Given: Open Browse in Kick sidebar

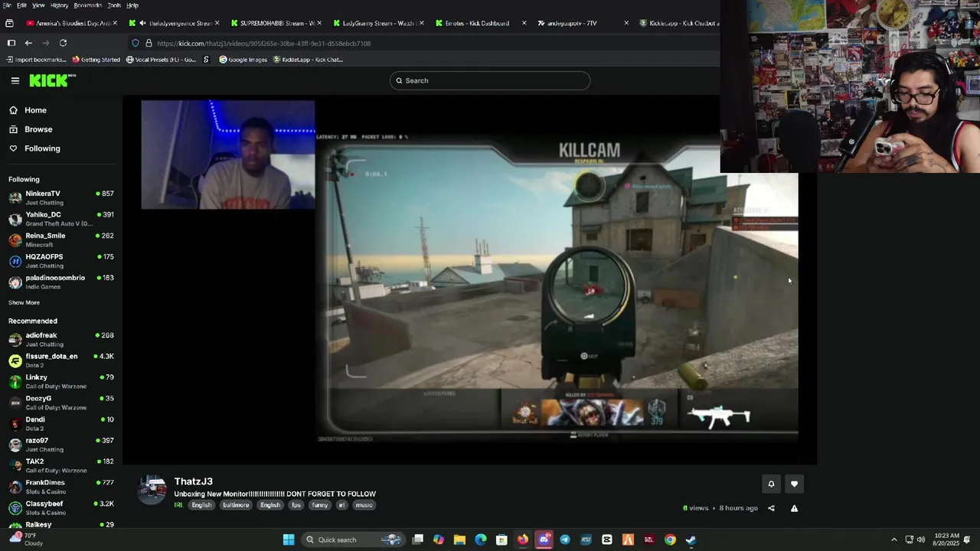Looking at the screenshot, I should pos(38,129).
